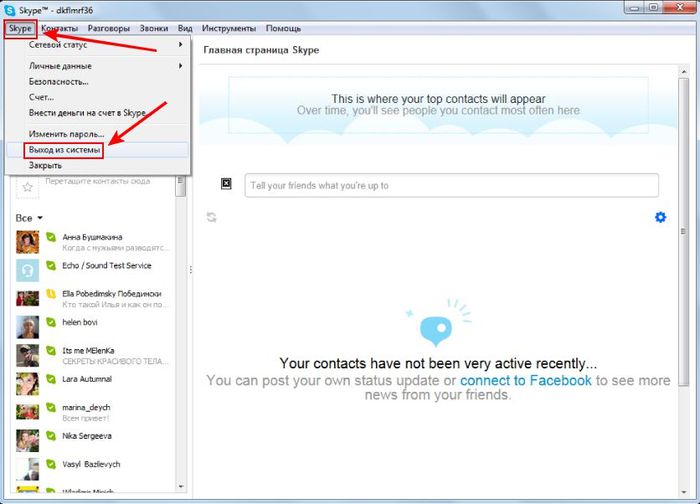Choose Выход из системы
Viewport: 700px width, 504px height.
coord(98,150)
